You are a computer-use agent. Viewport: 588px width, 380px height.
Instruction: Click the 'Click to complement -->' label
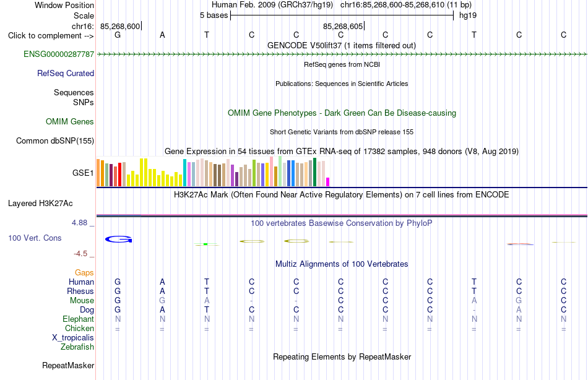51,36
